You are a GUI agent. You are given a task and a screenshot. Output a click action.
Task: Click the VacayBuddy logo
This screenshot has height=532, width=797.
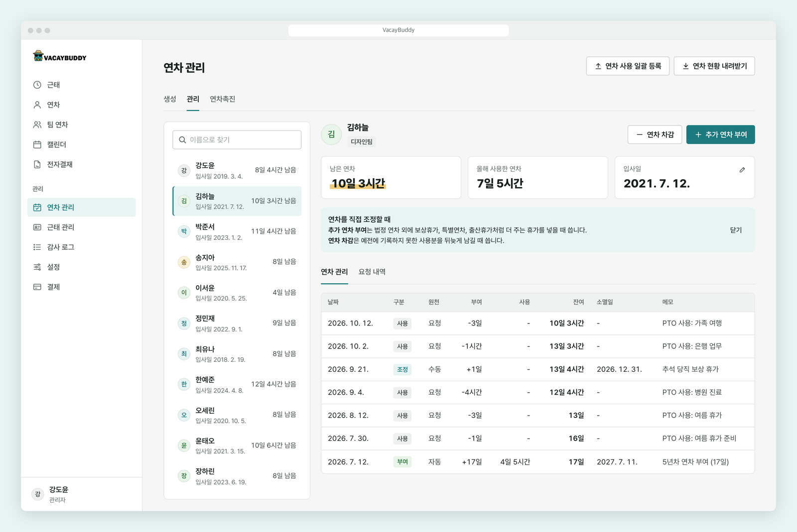pyautogui.click(x=60, y=56)
